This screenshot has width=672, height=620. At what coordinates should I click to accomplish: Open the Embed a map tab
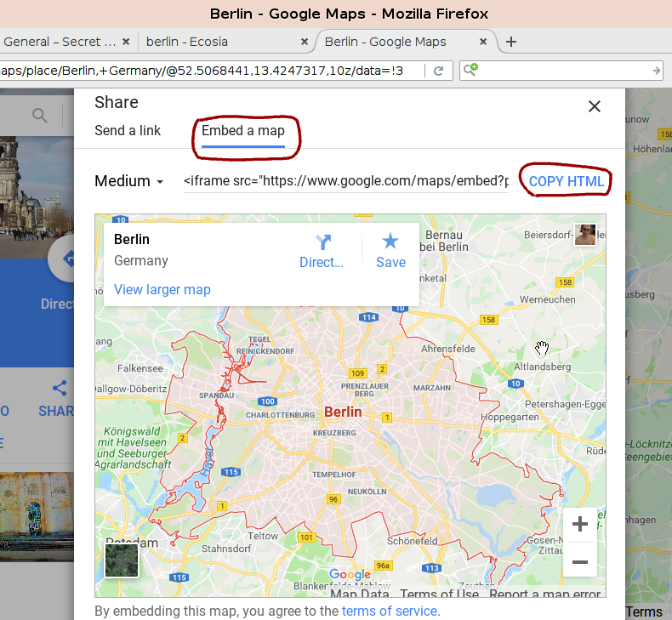pyautogui.click(x=243, y=130)
